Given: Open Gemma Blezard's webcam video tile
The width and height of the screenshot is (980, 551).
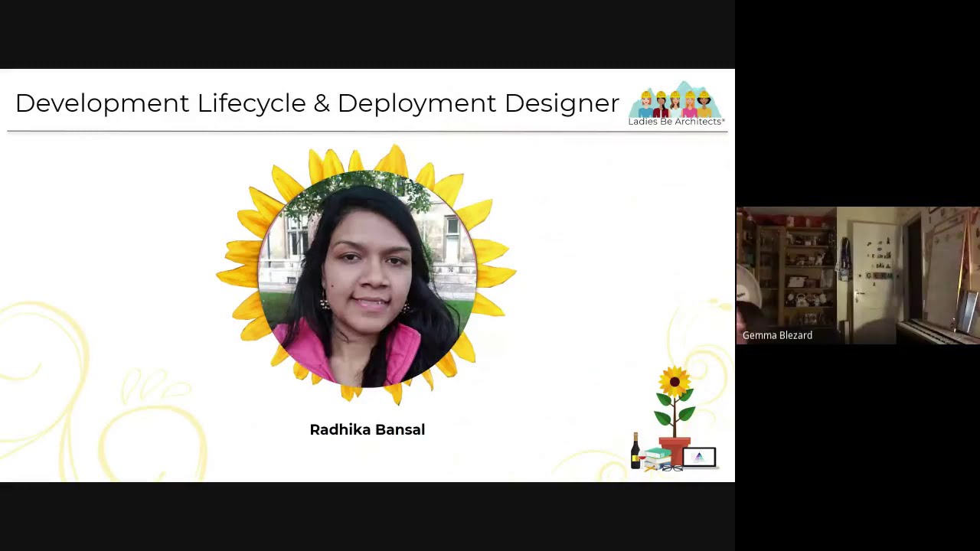Looking at the screenshot, I should (x=857, y=275).
